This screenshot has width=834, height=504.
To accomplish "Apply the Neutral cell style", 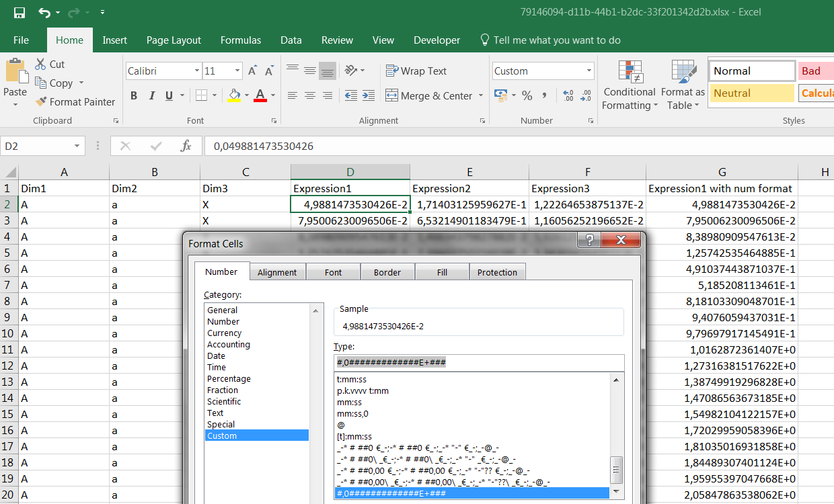I will [751, 93].
